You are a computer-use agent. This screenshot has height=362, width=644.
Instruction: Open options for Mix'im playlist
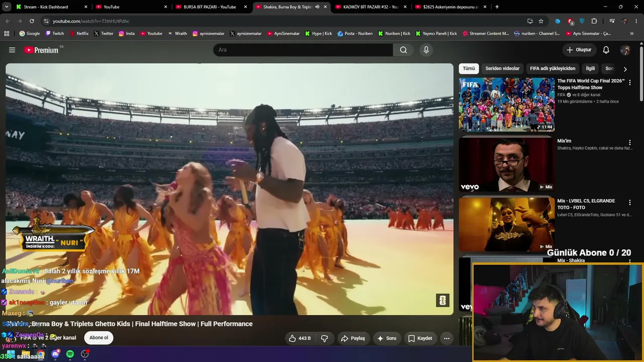click(630, 143)
